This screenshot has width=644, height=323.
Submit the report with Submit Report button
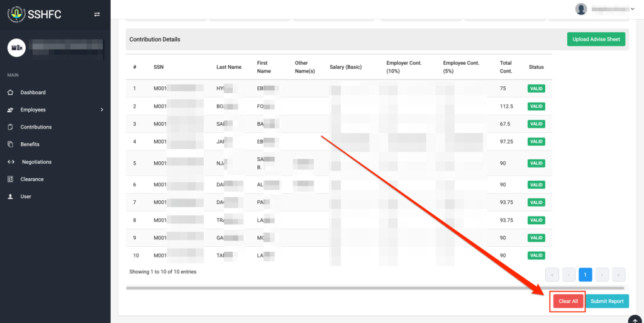(607, 302)
